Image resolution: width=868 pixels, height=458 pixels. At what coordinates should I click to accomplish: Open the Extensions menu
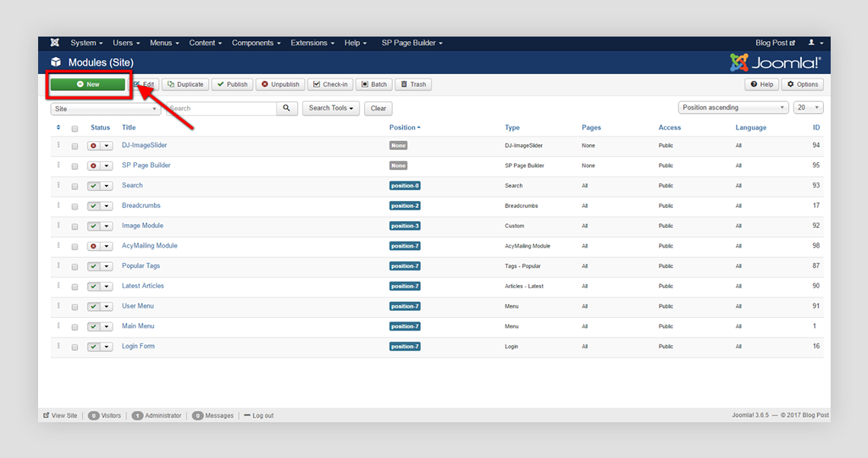311,43
